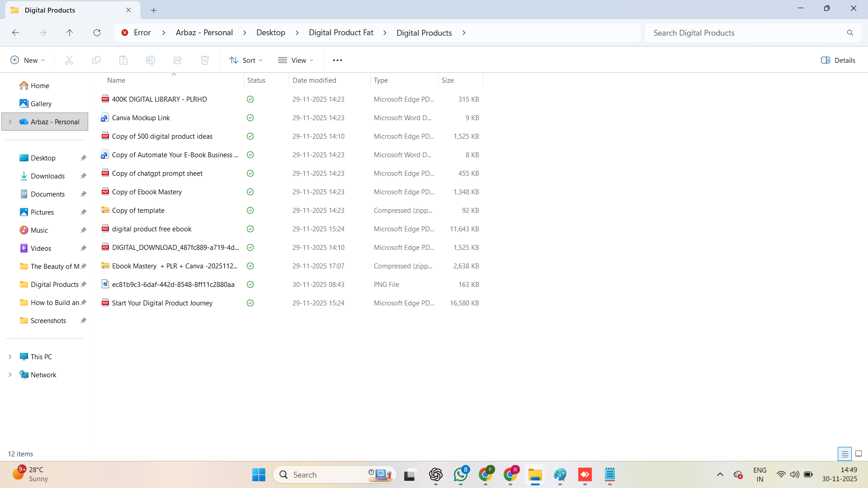Click the Rename icon in toolbar
868x488 pixels.
point(151,60)
